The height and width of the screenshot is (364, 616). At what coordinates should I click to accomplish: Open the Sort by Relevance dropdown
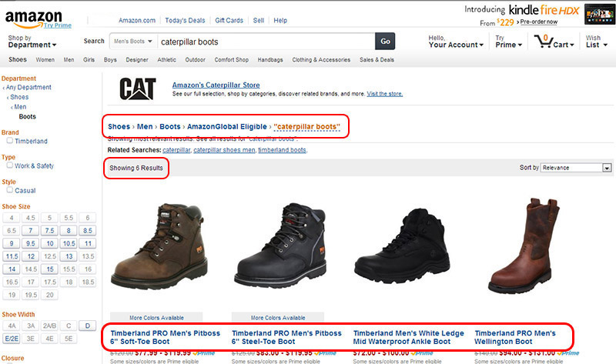pyautogui.click(x=576, y=167)
